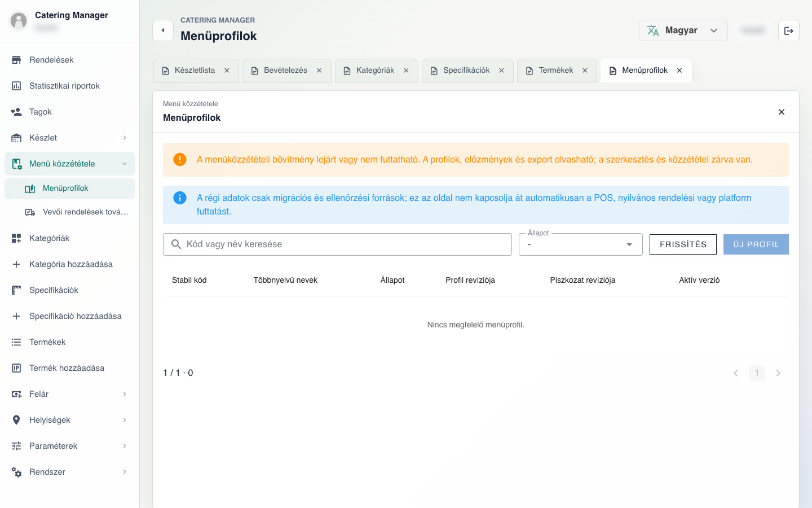Open the Állapot filter dropdown
Image resolution: width=812 pixels, height=508 pixels.
[580, 244]
